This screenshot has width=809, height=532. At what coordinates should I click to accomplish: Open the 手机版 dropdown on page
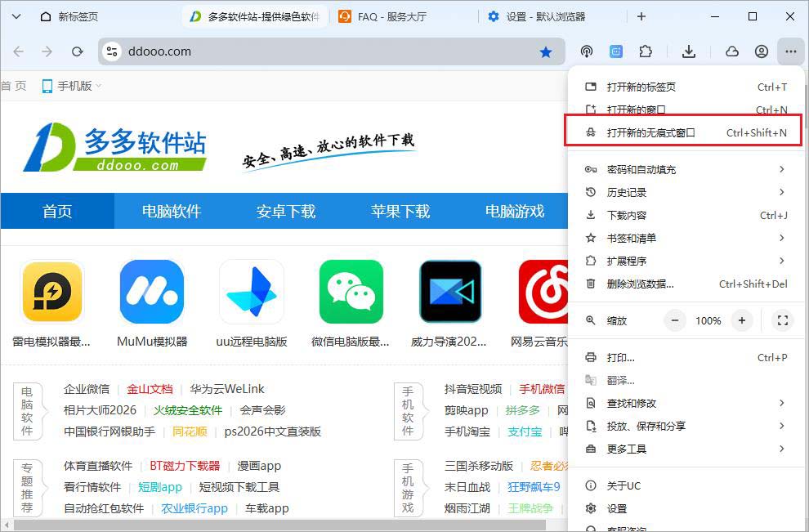[x=72, y=86]
